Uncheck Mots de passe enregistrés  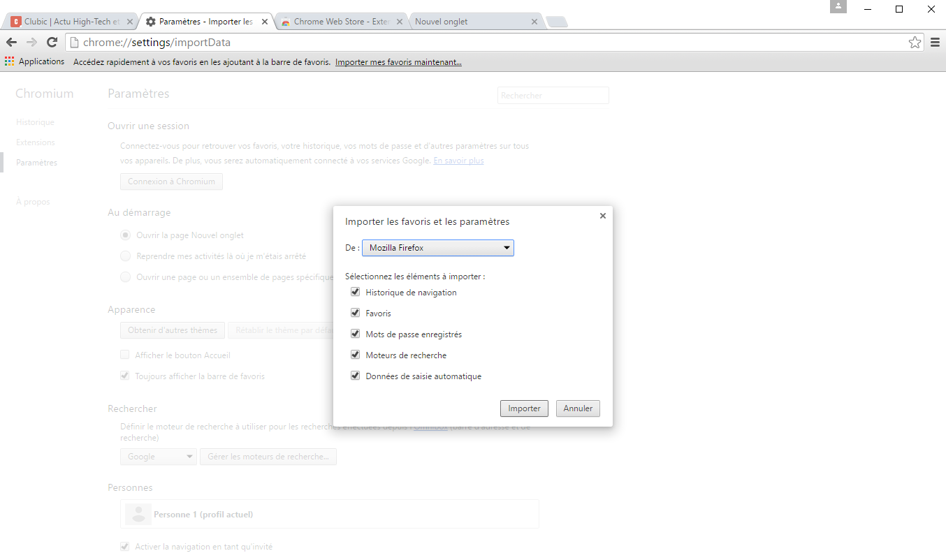click(356, 334)
